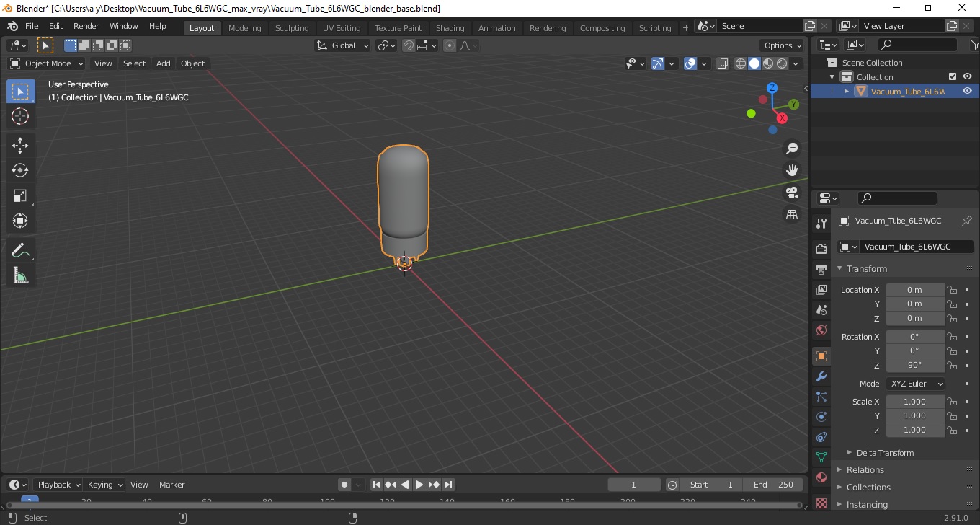Viewport: 980px width, 525px height.
Task: Toggle camera view with the camera icon
Action: [792, 193]
